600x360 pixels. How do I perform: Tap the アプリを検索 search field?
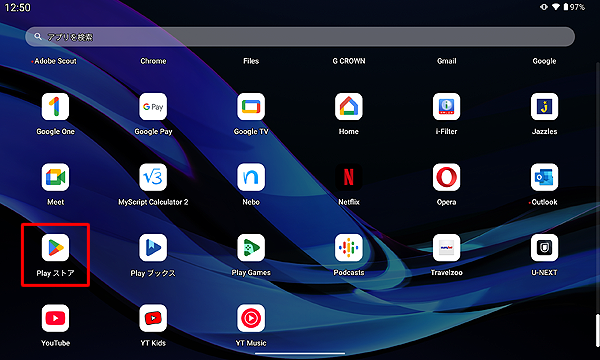coord(300,37)
